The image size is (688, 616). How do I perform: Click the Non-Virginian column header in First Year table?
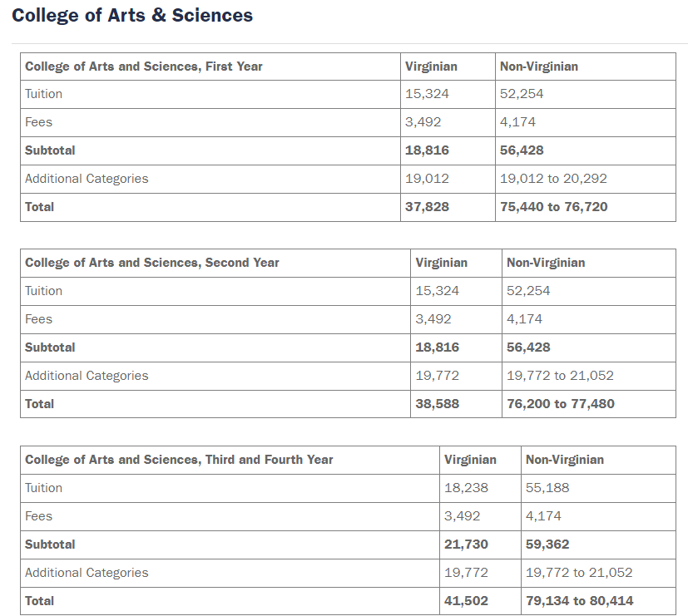pos(539,67)
